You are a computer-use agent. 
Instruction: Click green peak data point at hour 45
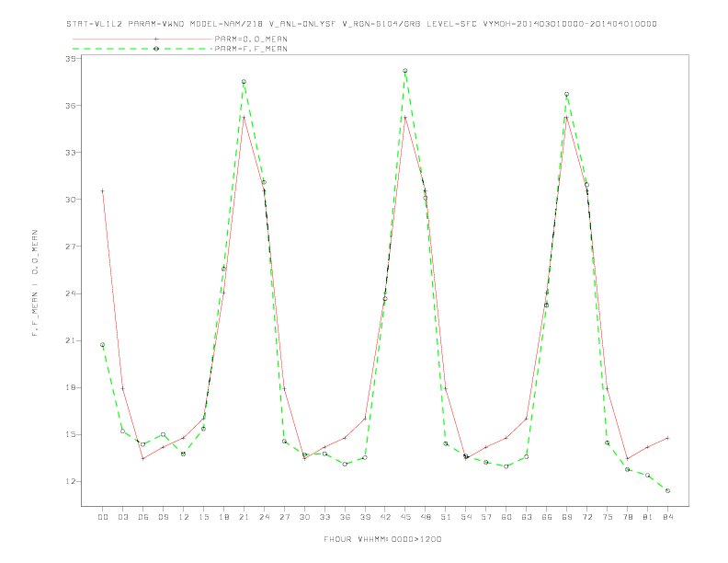(x=405, y=71)
